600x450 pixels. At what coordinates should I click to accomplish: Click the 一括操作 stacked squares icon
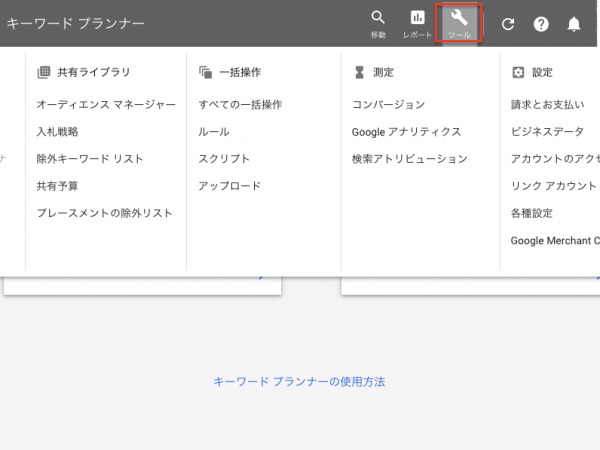click(x=205, y=72)
